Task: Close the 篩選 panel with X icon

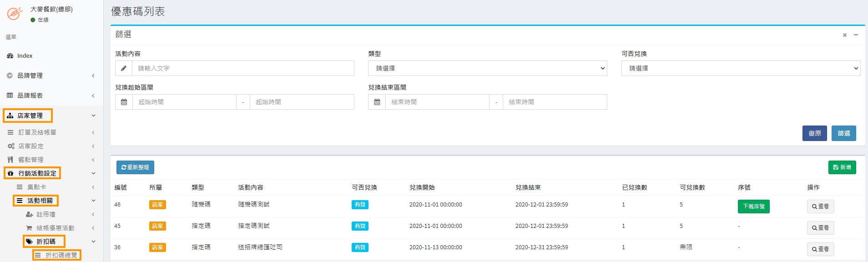Action: (844, 35)
